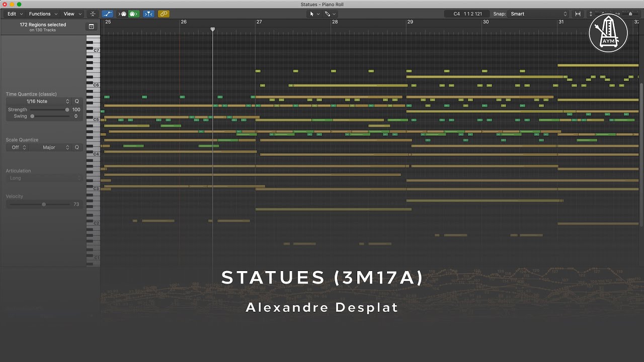This screenshot has width=644, height=362.
Task: Toggle the blue Catch Playhead button
Action: tap(148, 14)
